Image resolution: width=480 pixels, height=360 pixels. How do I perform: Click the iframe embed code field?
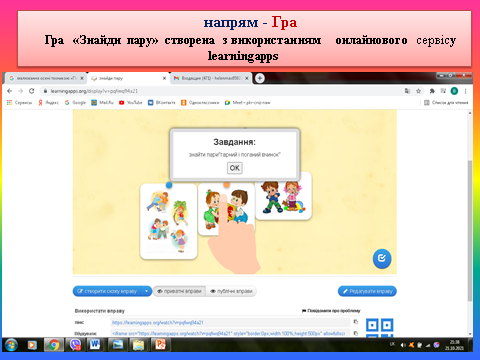(x=230, y=333)
